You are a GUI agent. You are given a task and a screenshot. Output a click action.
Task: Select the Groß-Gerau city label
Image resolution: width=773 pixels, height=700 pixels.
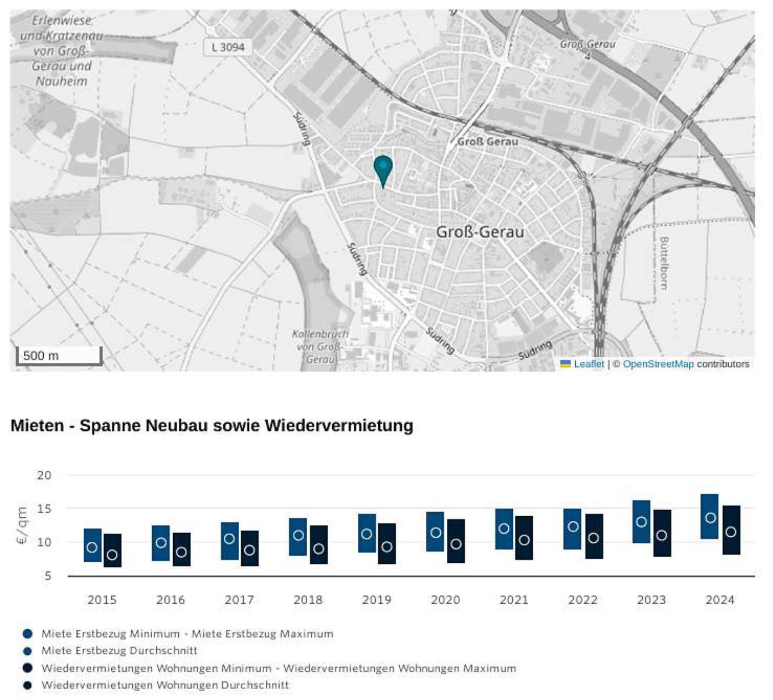[x=480, y=232]
